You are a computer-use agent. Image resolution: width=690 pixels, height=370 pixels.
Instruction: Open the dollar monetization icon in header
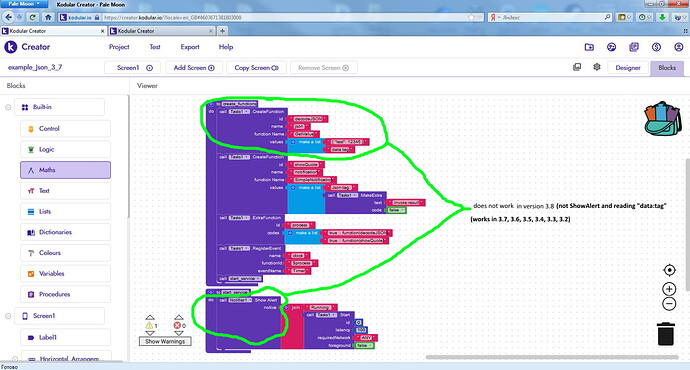click(x=656, y=47)
